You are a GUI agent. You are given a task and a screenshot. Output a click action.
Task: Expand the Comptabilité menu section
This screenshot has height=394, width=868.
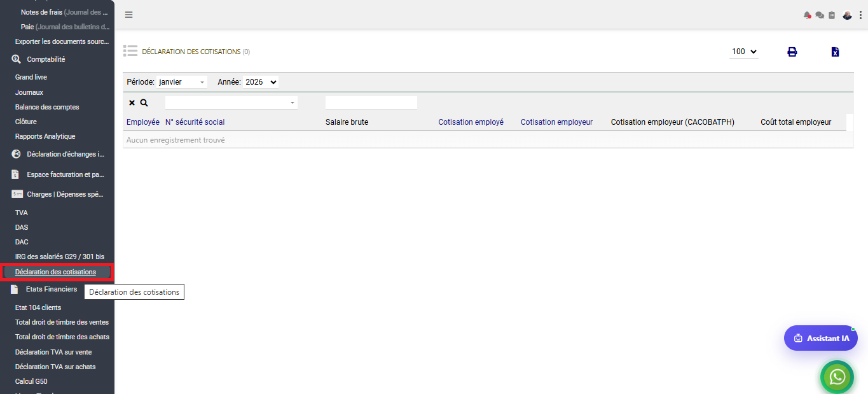(46, 59)
